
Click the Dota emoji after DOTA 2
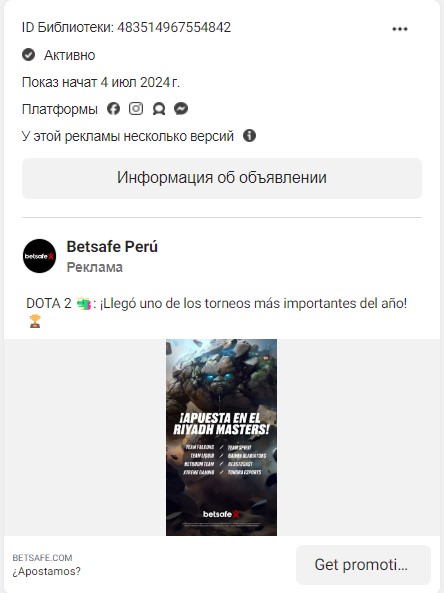[x=84, y=303]
